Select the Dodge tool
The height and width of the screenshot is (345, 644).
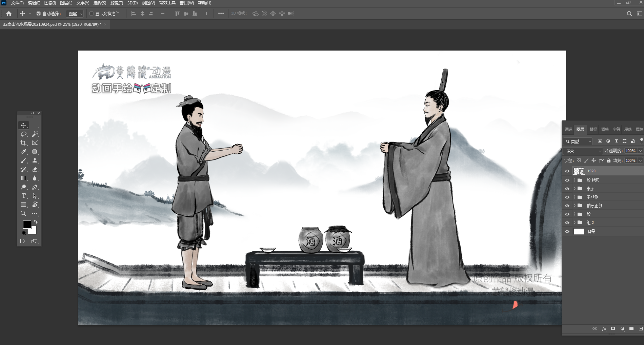(23, 187)
